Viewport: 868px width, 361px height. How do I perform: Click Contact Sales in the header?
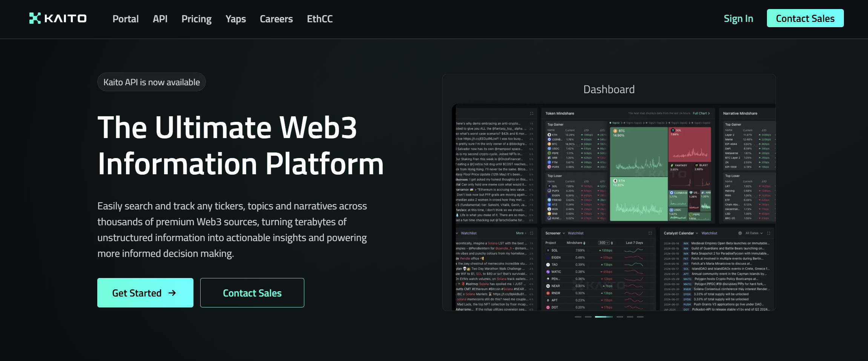click(x=805, y=18)
